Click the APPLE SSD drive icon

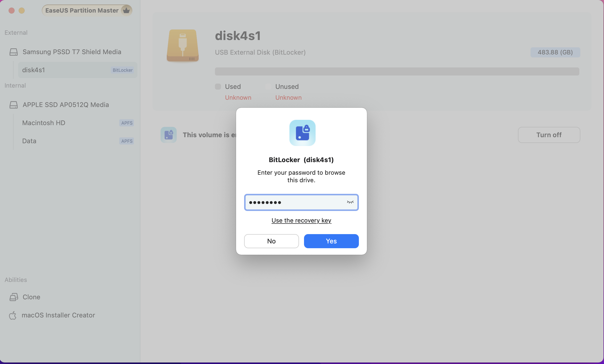(x=14, y=105)
